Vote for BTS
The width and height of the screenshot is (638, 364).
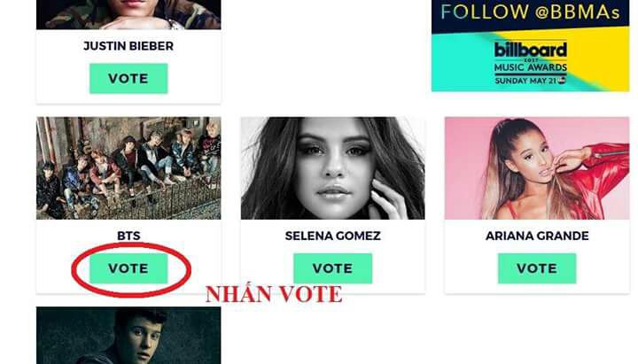point(128,268)
